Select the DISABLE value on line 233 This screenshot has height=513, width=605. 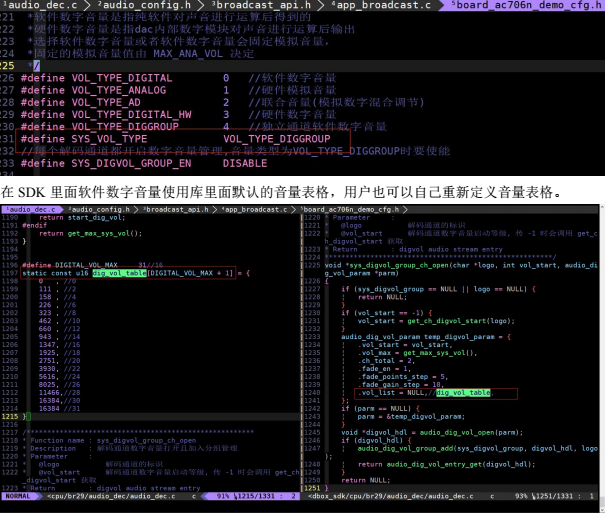pos(245,163)
